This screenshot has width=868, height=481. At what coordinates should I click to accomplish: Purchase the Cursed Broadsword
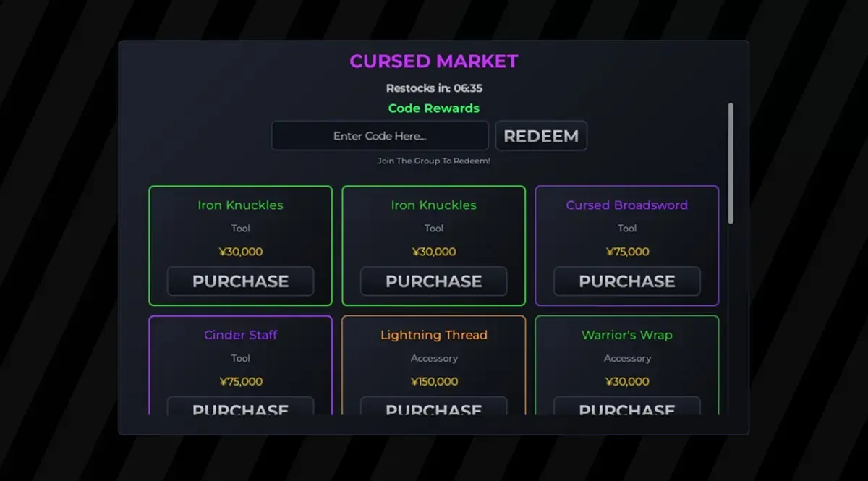[x=626, y=281]
